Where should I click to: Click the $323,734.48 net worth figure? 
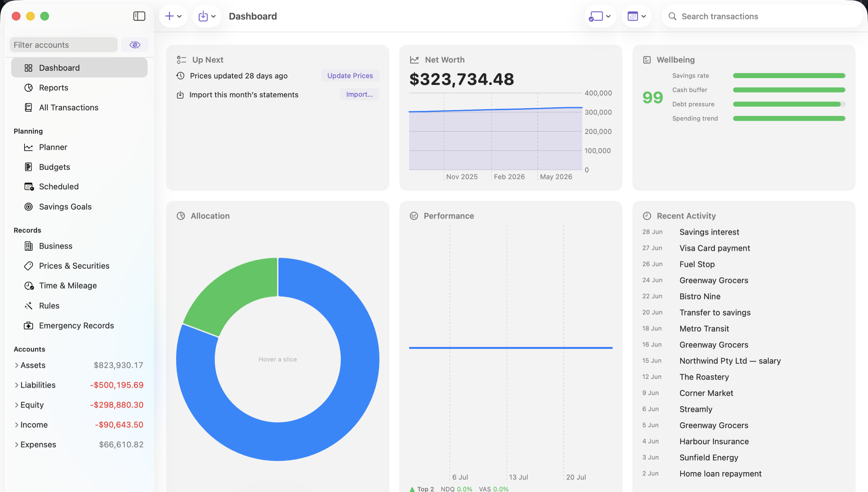(461, 79)
